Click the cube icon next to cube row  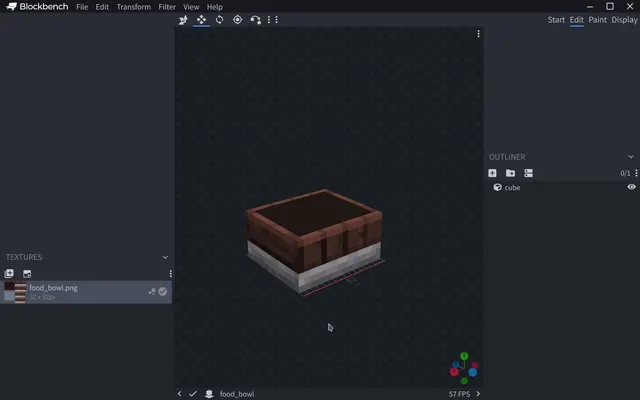click(x=498, y=187)
